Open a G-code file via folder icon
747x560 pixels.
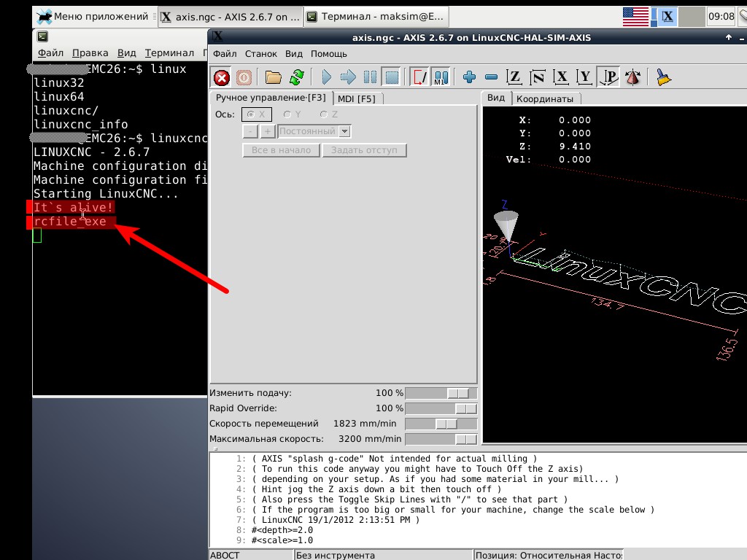pos(273,77)
